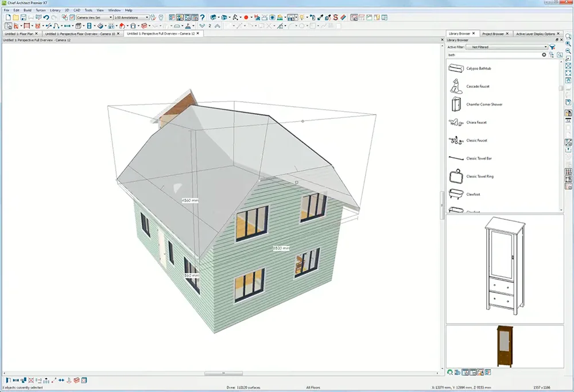Select Classic Towel Ring library item
This screenshot has height=392, width=574.
479,176
